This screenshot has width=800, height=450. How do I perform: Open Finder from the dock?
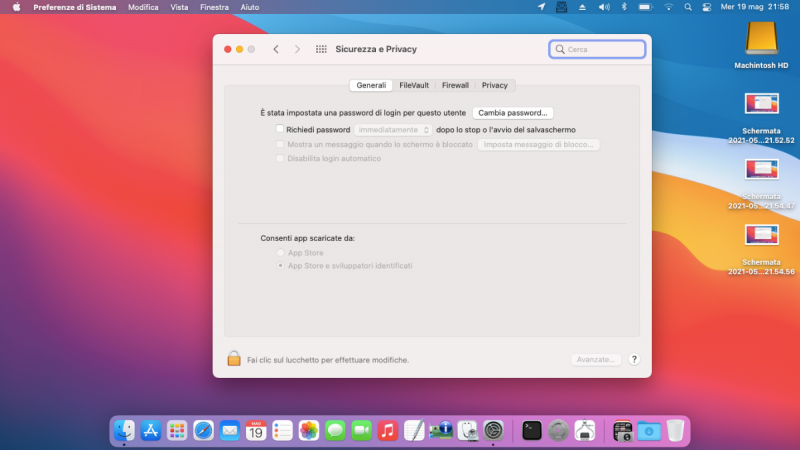click(x=125, y=430)
